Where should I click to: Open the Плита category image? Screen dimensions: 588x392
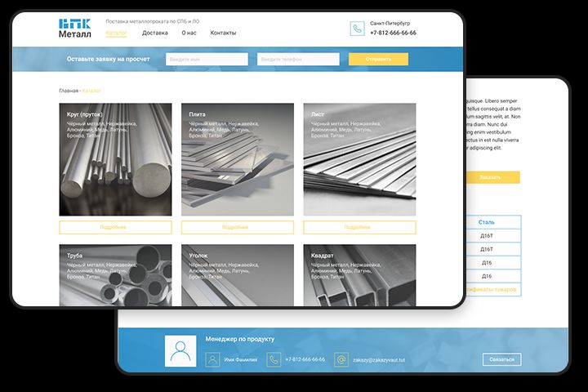[x=238, y=159]
